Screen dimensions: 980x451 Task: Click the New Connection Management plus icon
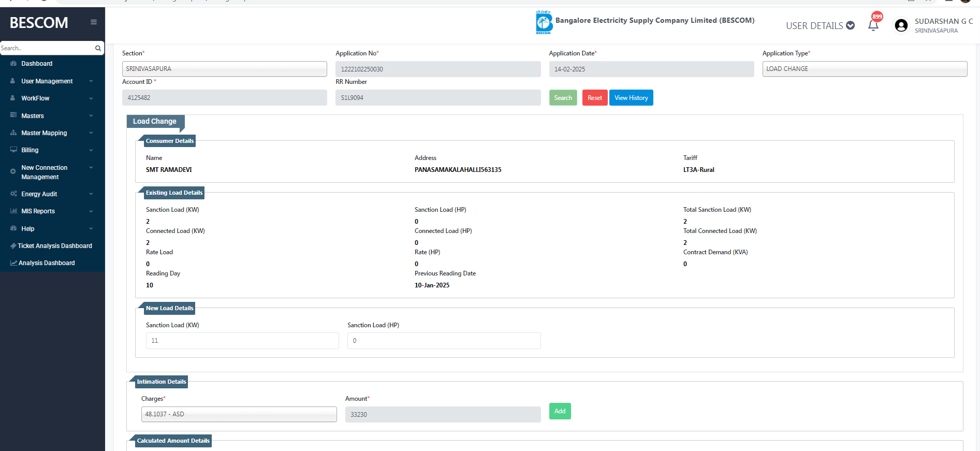(x=13, y=171)
